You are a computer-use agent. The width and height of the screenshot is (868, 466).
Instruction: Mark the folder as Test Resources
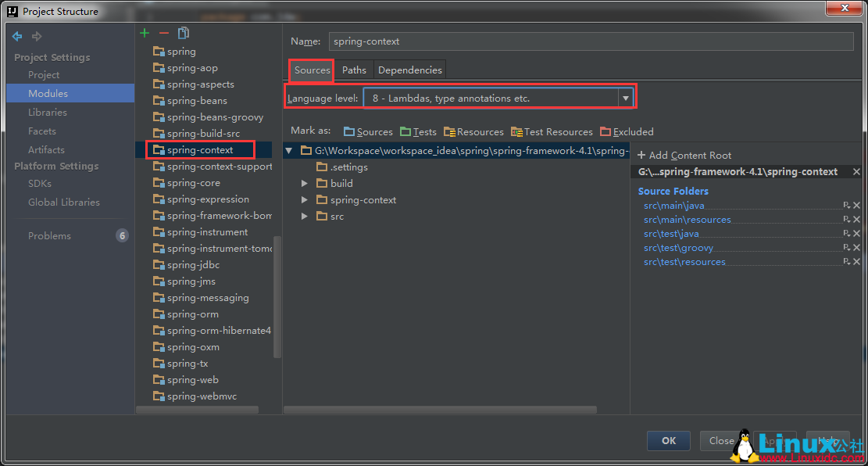point(552,132)
